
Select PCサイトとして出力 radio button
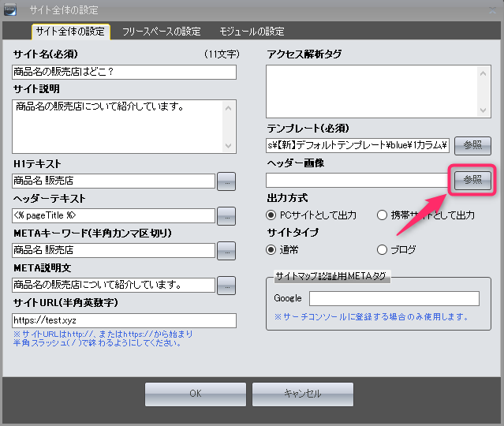tap(271, 215)
